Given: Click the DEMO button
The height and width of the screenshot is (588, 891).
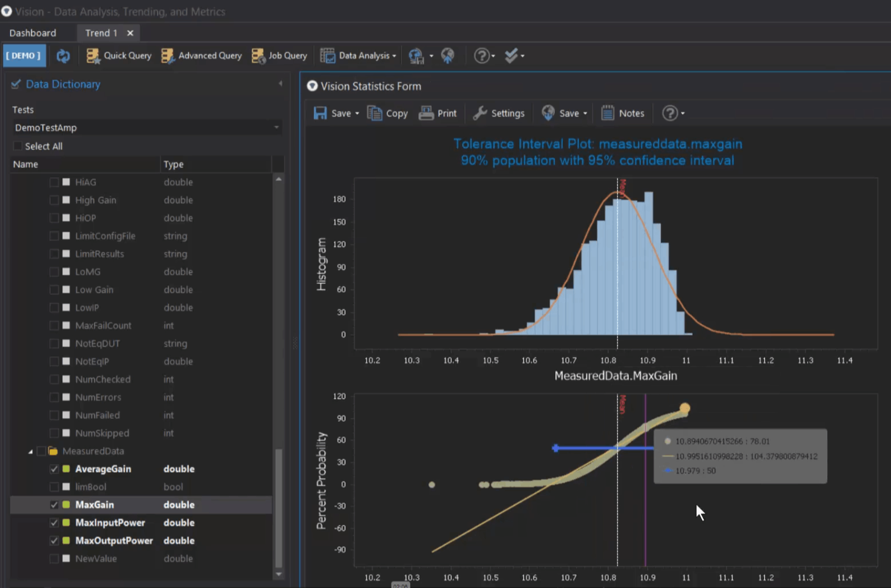Looking at the screenshot, I should pos(24,55).
